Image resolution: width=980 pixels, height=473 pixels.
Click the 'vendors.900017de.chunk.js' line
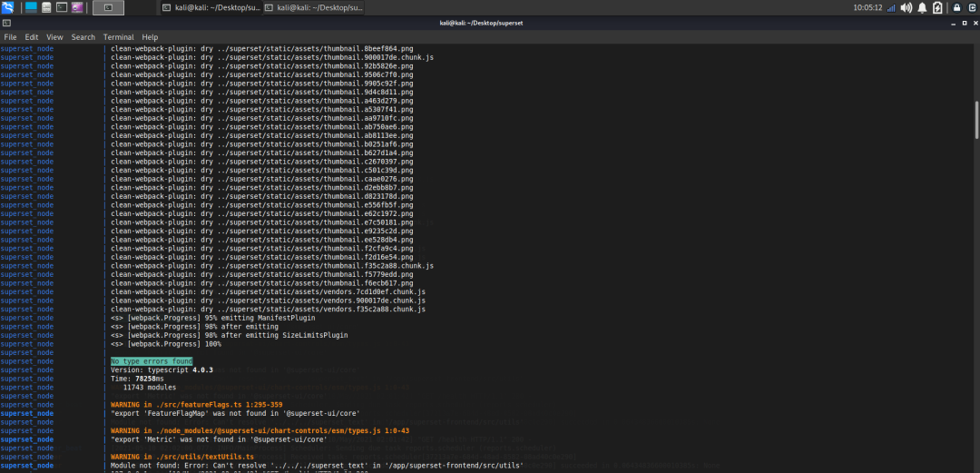tap(268, 301)
